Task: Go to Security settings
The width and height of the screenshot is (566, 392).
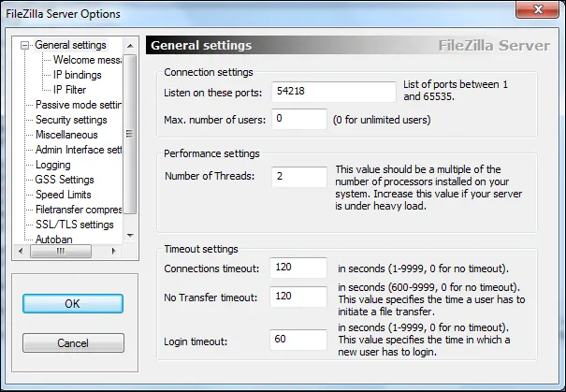Action: pos(71,120)
